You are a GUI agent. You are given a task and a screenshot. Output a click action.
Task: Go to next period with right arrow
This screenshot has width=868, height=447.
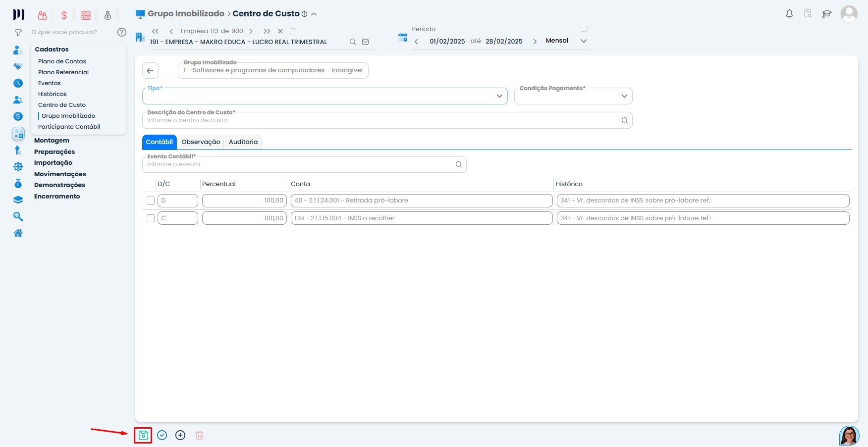coord(535,42)
